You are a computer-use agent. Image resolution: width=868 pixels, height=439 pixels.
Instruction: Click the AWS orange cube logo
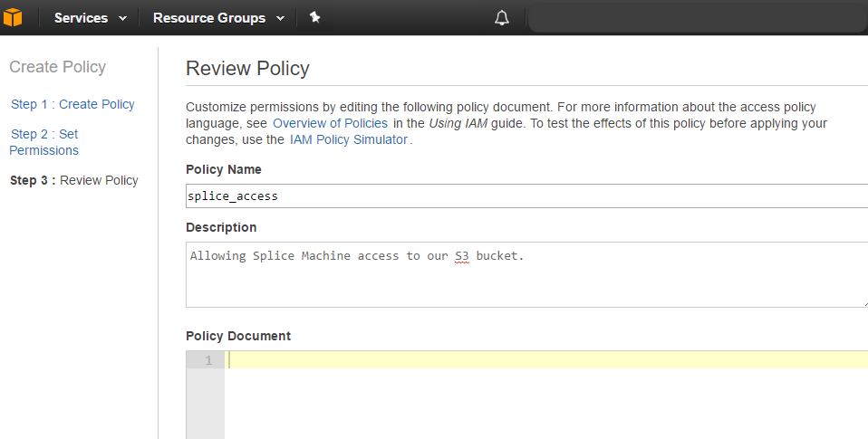pyautogui.click(x=12, y=18)
